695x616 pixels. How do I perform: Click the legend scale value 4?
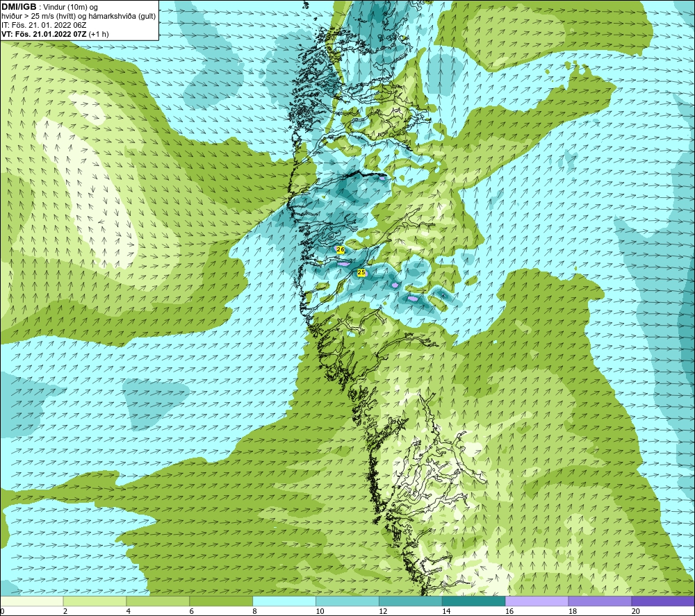coord(128,611)
